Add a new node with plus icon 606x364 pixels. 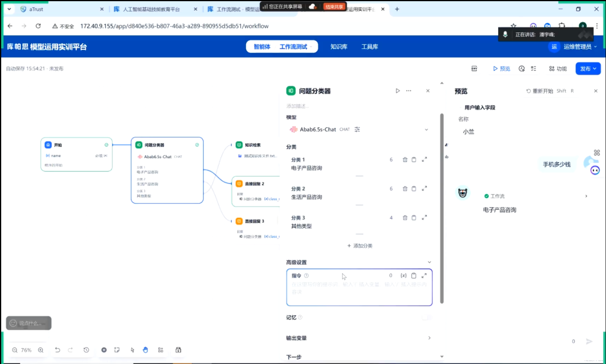(x=104, y=350)
